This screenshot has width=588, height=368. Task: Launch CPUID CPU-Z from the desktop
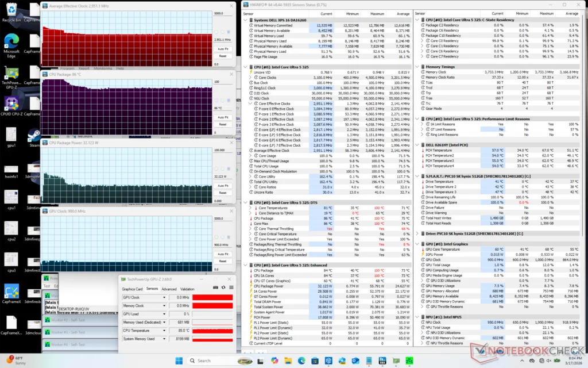tap(11, 102)
